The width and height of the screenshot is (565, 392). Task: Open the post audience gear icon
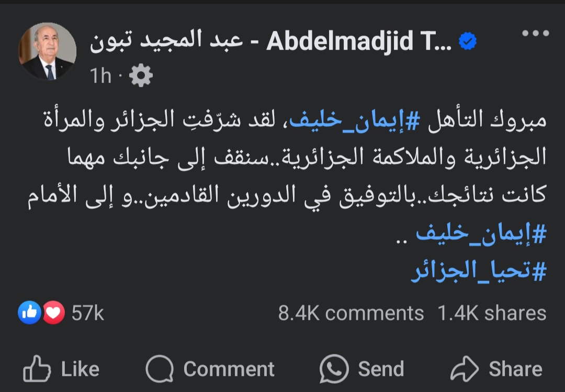(x=140, y=76)
